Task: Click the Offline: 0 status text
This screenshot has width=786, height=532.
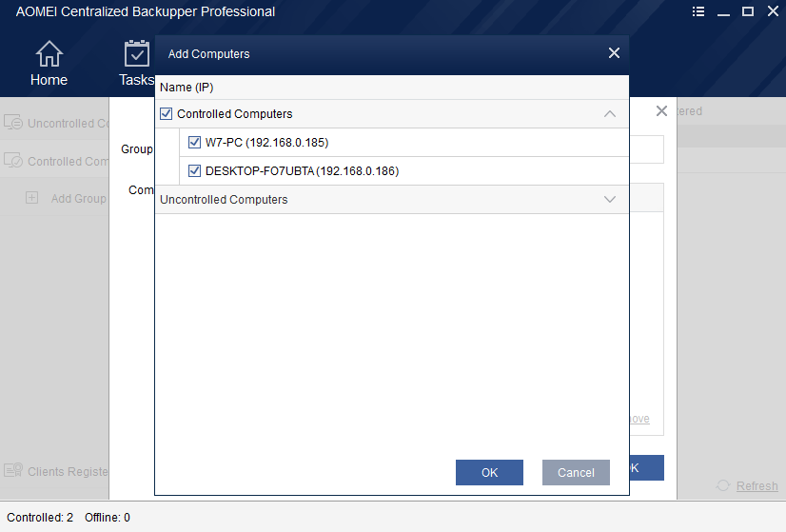Action: tap(108, 518)
